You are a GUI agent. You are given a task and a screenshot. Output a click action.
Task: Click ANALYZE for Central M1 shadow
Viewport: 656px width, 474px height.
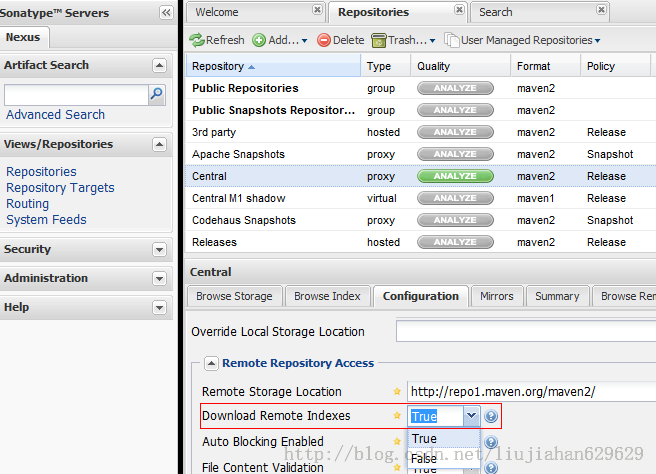[x=455, y=198]
